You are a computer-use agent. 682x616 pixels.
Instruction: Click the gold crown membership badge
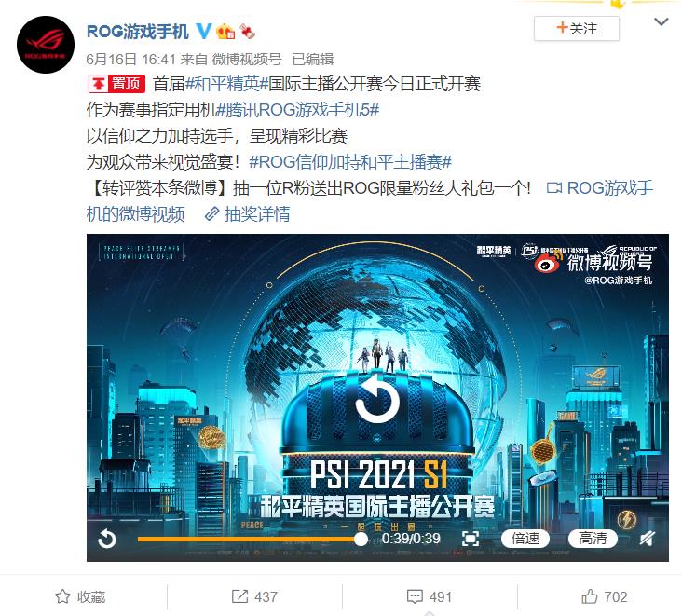(225, 32)
